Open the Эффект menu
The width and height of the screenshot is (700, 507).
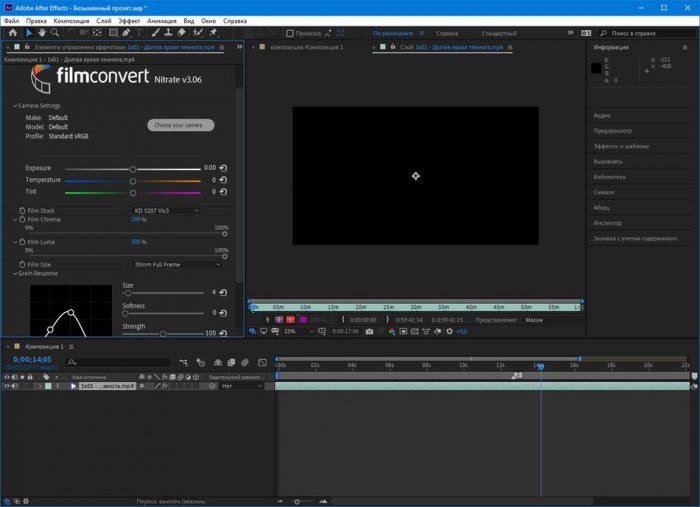[131, 20]
